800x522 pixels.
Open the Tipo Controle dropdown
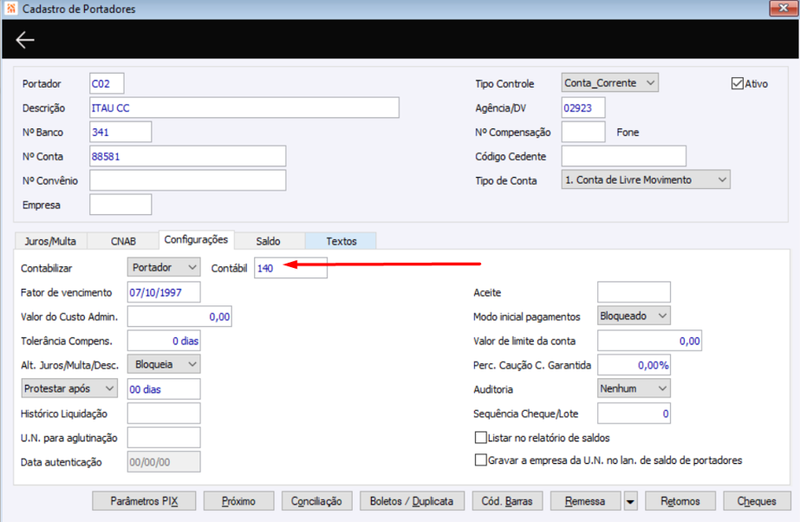coord(610,83)
